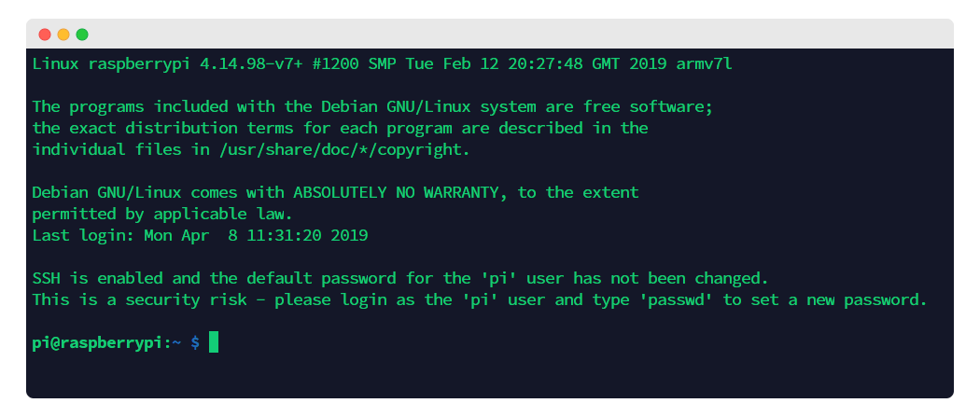Click 'permitted by applicable law' line
Screen dimensions: 980x417
[x=162, y=215]
